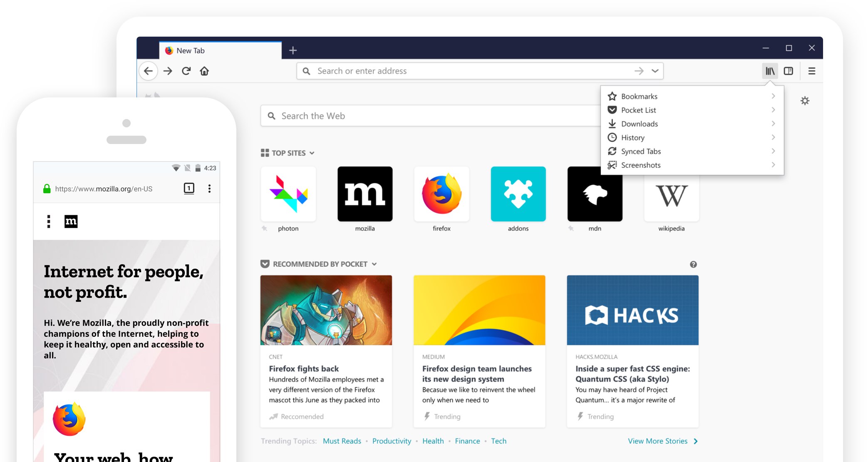Maximize the Firefox window
This screenshot has height=462, width=868.
[x=789, y=48]
